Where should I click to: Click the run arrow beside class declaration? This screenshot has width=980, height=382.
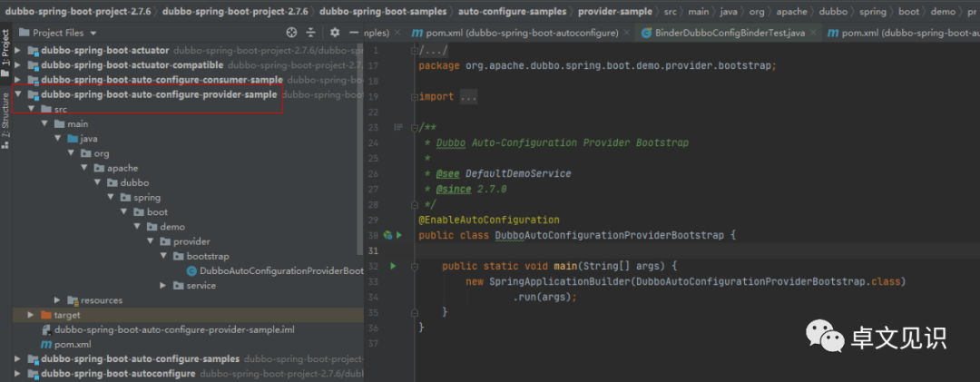(398, 236)
